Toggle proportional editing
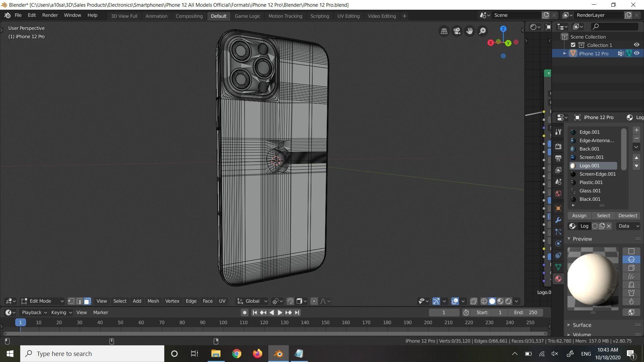The height and width of the screenshot is (362, 644). point(314,301)
